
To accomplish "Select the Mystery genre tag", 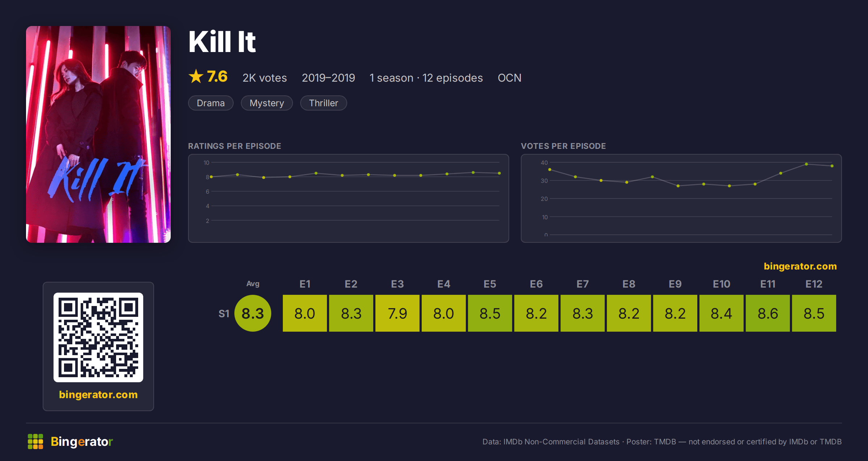I will pyautogui.click(x=267, y=103).
